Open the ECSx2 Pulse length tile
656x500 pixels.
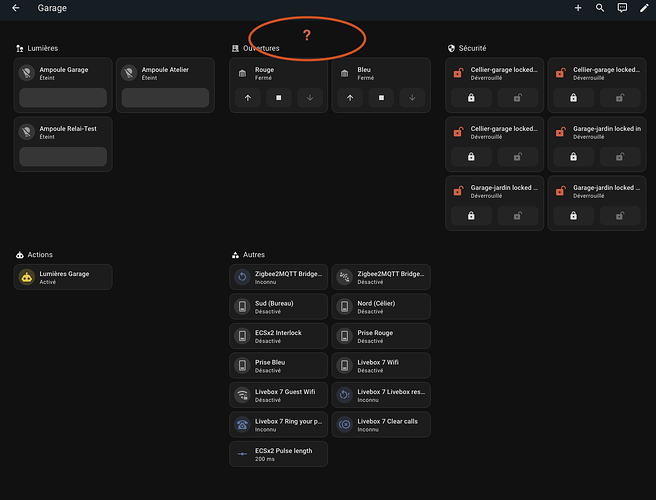pyautogui.click(x=278, y=454)
